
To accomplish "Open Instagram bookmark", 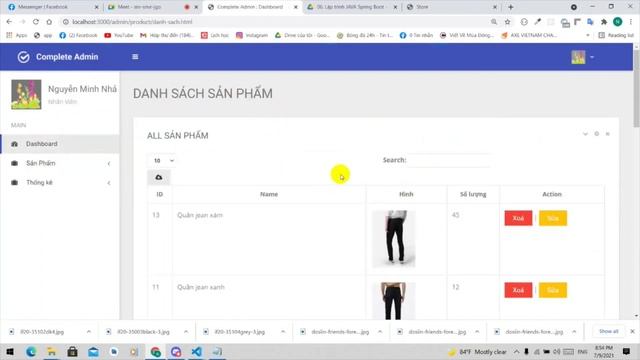I will click(252, 36).
